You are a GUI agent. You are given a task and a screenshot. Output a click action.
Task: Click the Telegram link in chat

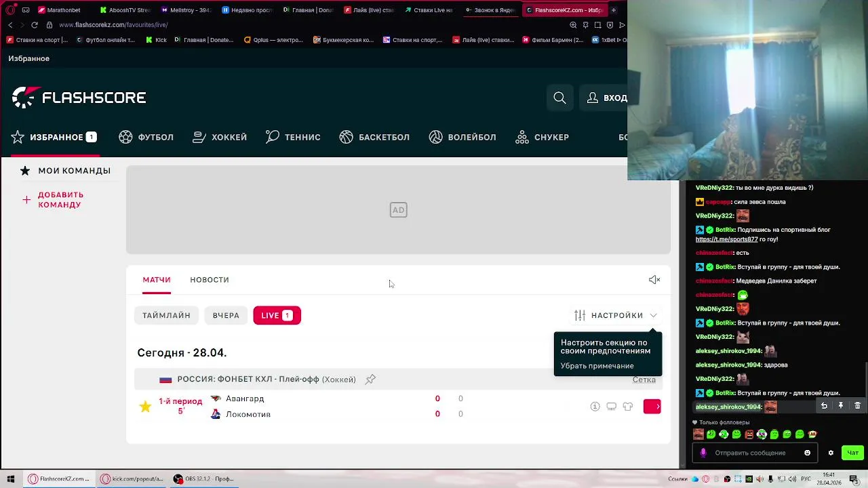click(727, 239)
